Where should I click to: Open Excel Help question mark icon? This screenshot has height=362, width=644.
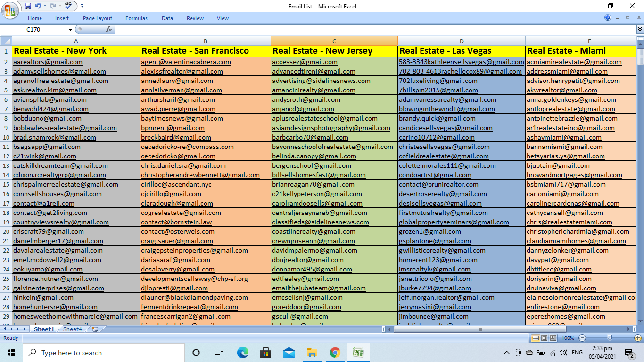coord(608,18)
